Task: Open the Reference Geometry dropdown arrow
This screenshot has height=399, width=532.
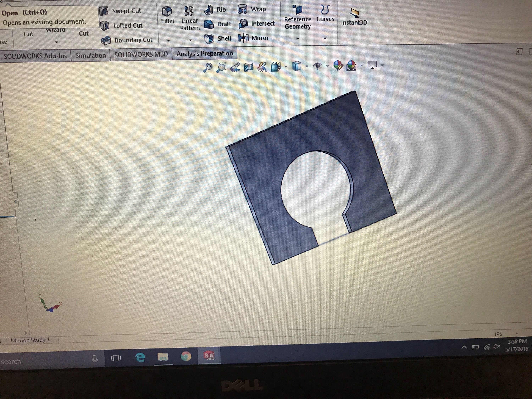Action: click(298, 39)
